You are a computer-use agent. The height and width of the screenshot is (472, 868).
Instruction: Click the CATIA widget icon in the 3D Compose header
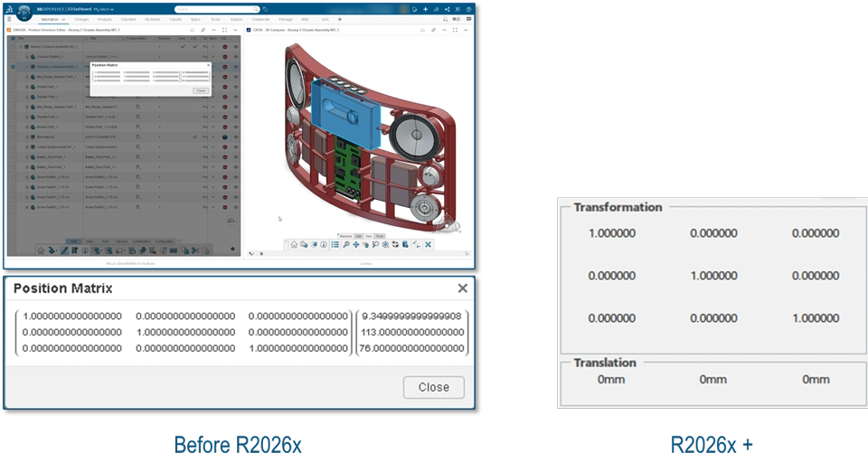249,30
